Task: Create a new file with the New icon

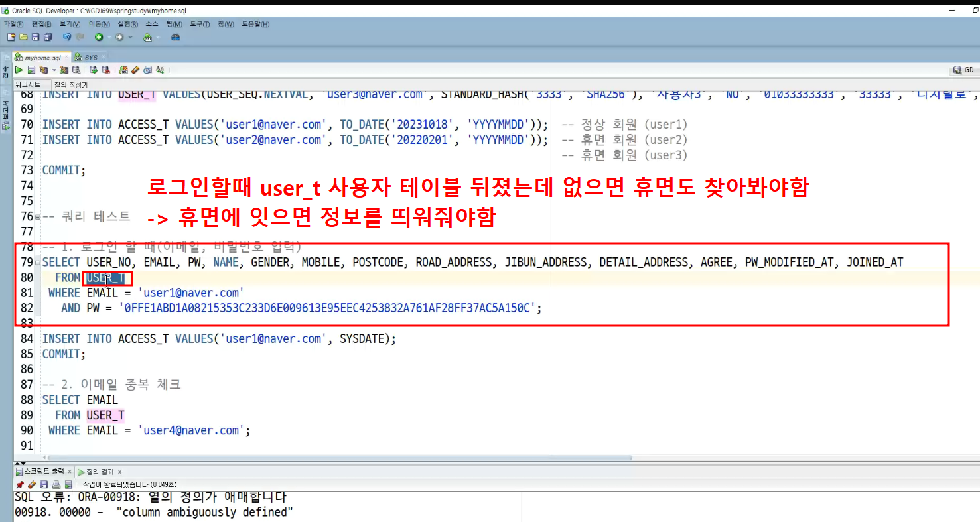Action: 11,37
